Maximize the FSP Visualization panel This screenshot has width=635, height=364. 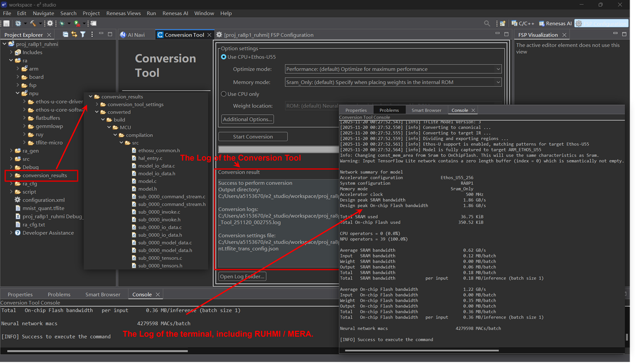[624, 34]
